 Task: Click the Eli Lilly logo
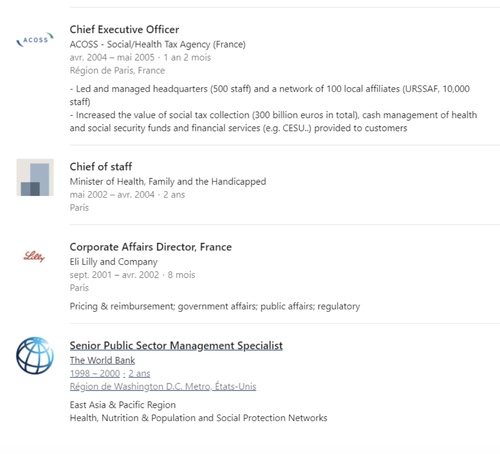[34, 256]
